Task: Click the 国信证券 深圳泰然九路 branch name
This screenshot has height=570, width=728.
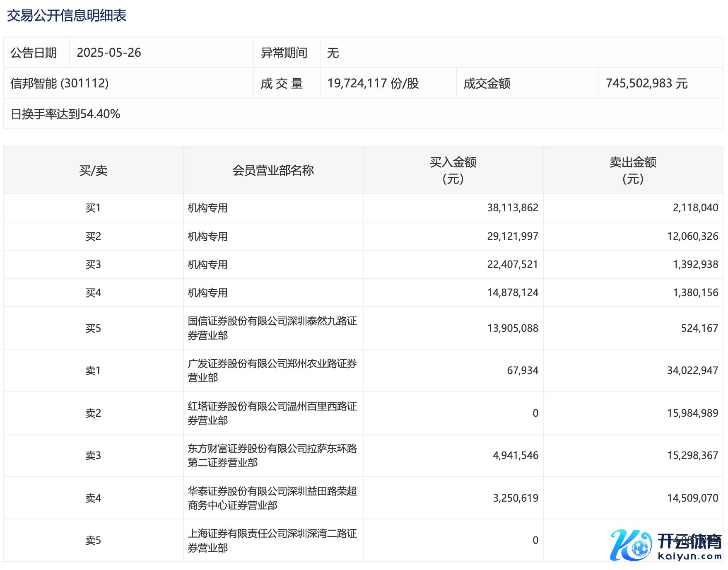Action: pos(272,328)
